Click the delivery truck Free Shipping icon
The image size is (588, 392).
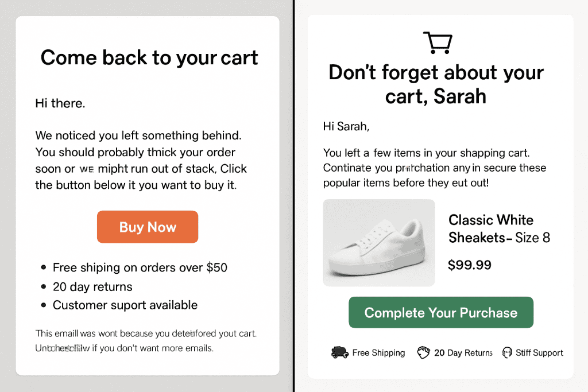tap(340, 352)
